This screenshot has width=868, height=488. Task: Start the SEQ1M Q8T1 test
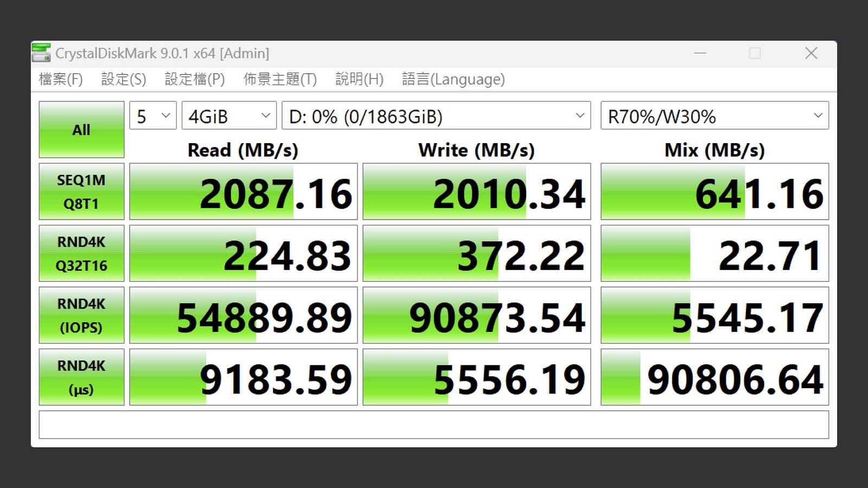[81, 191]
